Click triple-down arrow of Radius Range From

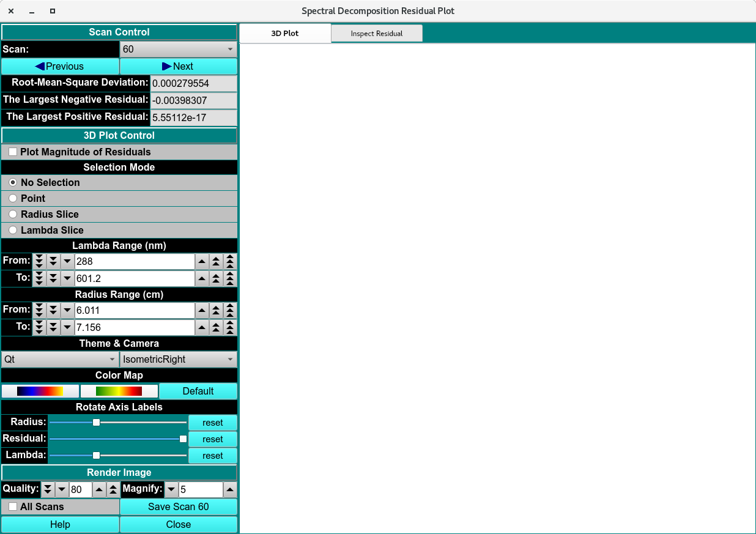point(39,310)
